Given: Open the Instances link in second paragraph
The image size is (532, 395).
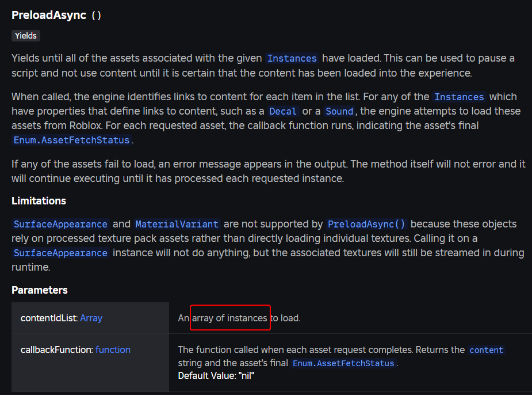Looking at the screenshot, I should pyautogui.click(x=459, y=97).
